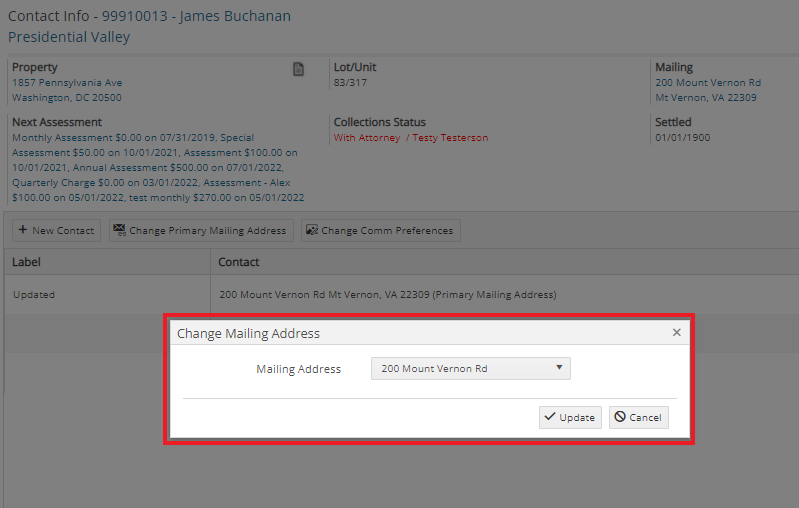Click the Next Assessment details text
This screenshot has height=508, width=799.
[x=158, y=168]
